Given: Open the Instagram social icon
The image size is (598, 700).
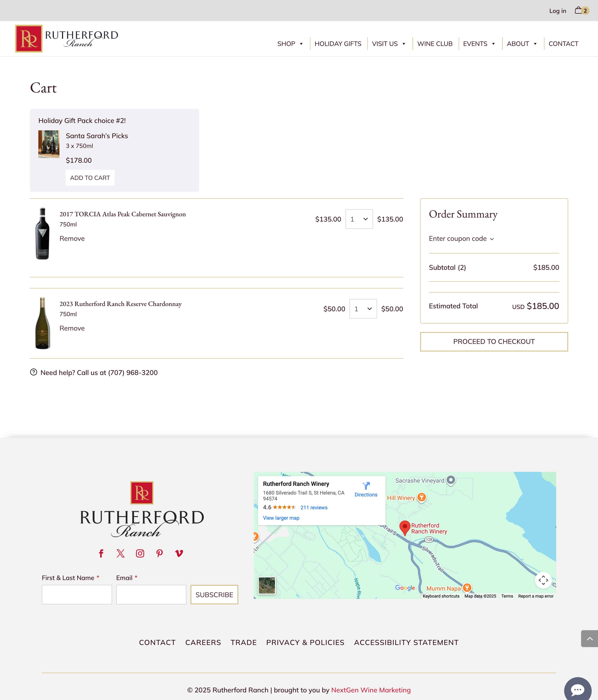Looking at the screenshot, I should [140, 553].
